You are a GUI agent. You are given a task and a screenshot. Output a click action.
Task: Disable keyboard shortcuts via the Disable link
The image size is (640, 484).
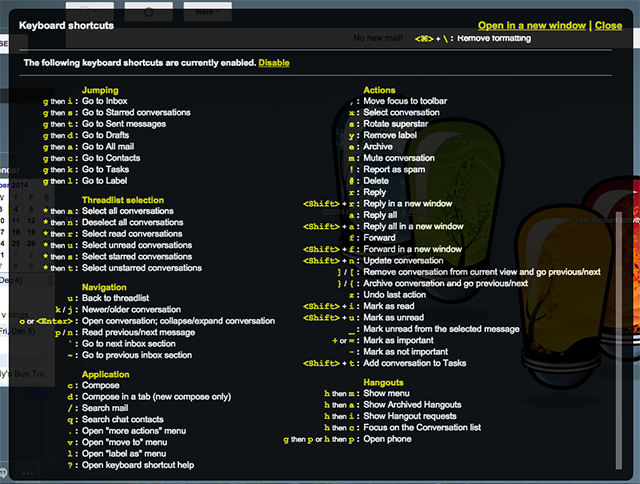(x=274, y=62)
